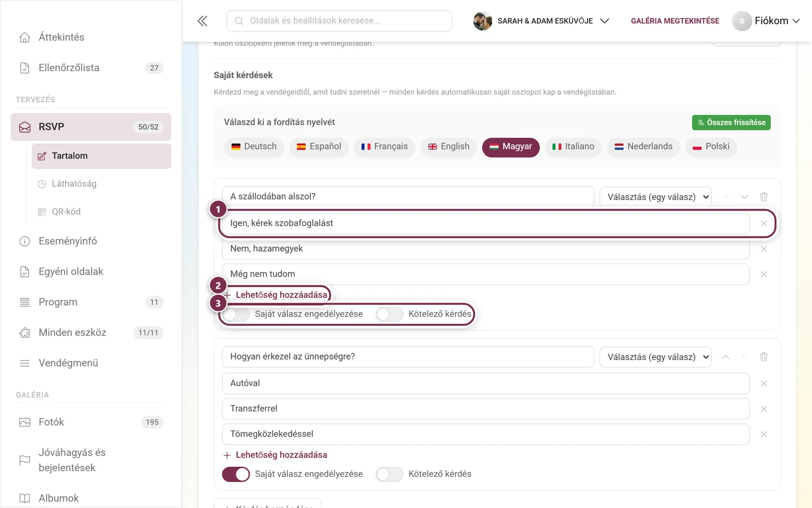The image size is (812, 508).
Task: Remove the 'Még nem tudom' option
Action: tap(764, 274)
